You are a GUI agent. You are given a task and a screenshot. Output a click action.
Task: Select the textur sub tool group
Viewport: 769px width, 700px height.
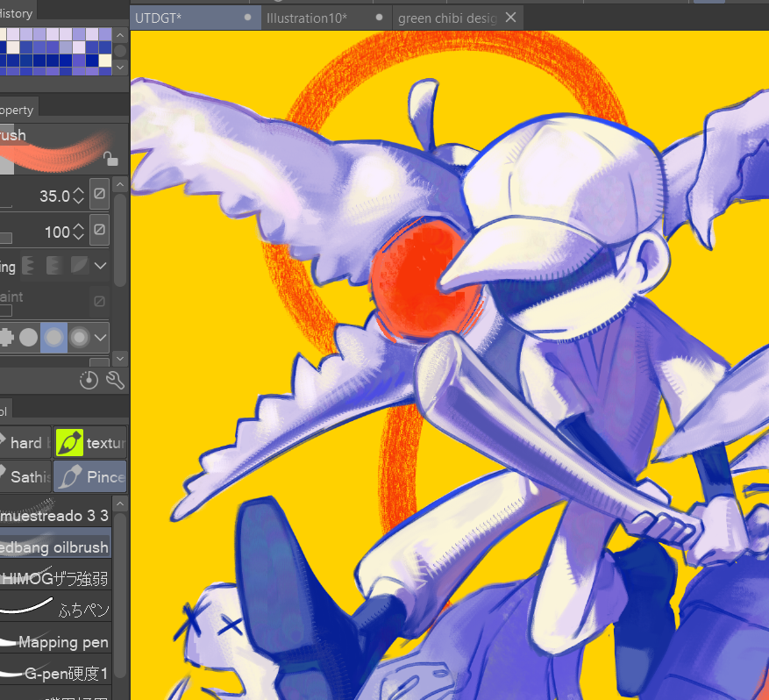[x=89, y=442]
